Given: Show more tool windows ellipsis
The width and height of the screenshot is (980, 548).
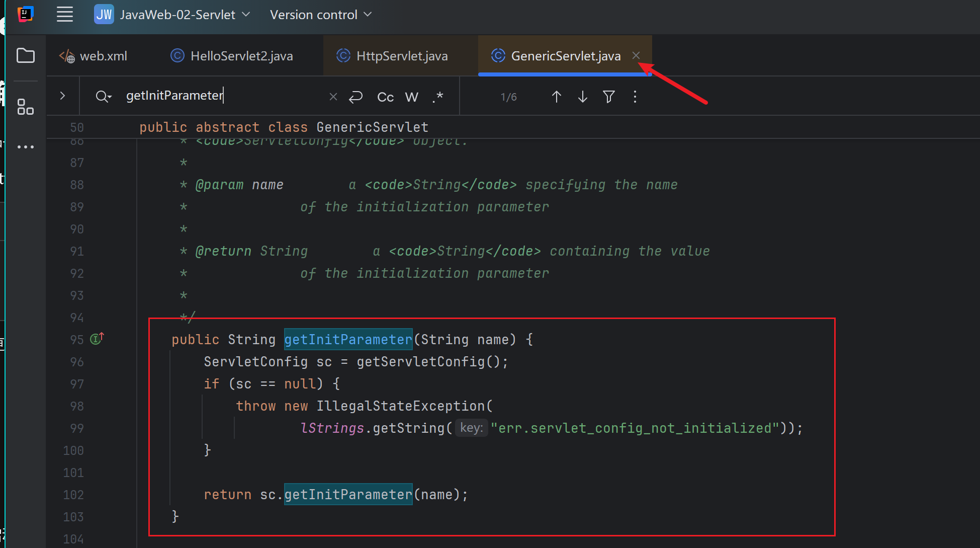Looking at the screenshot, I should pyautogui.click(x=26, y=147).
